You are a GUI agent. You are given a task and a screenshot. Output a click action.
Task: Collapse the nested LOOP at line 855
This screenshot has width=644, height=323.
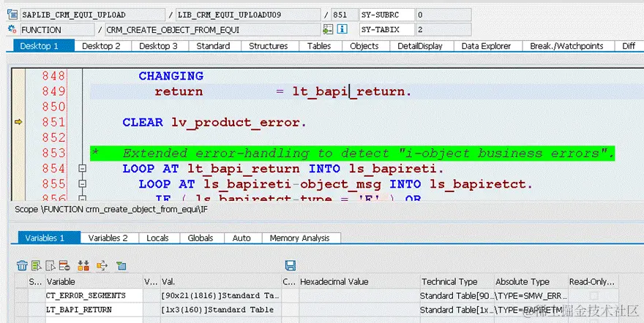(82, 183)
